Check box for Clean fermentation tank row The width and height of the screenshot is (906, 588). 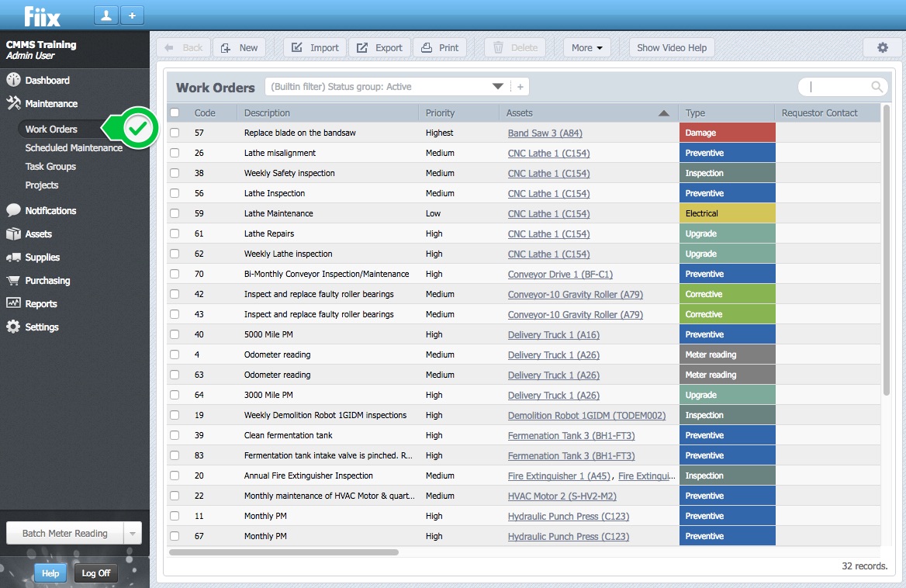pyautogui.click(x=175, y=435)
